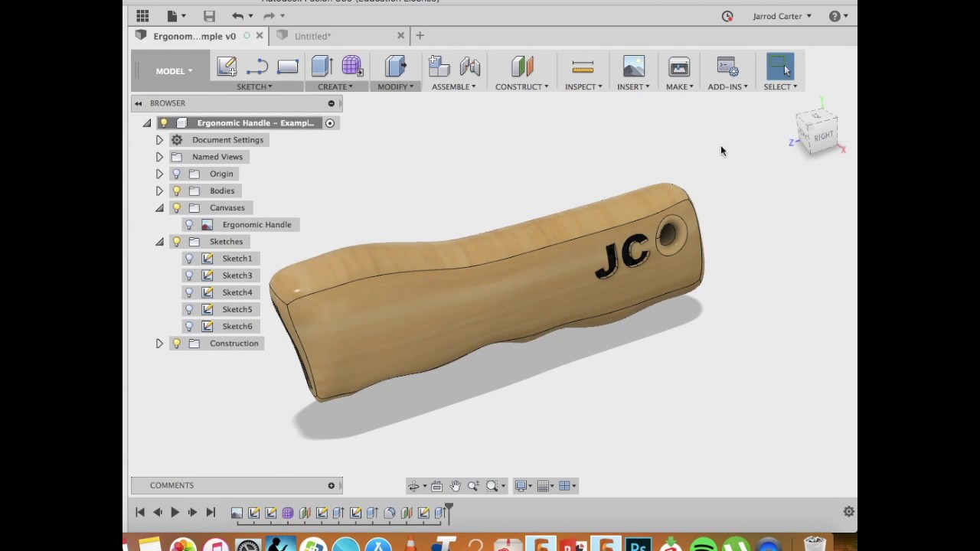980x551 pixels.
Task: Open the Display Settings dropdown
Action: click(x=524, y=486)
